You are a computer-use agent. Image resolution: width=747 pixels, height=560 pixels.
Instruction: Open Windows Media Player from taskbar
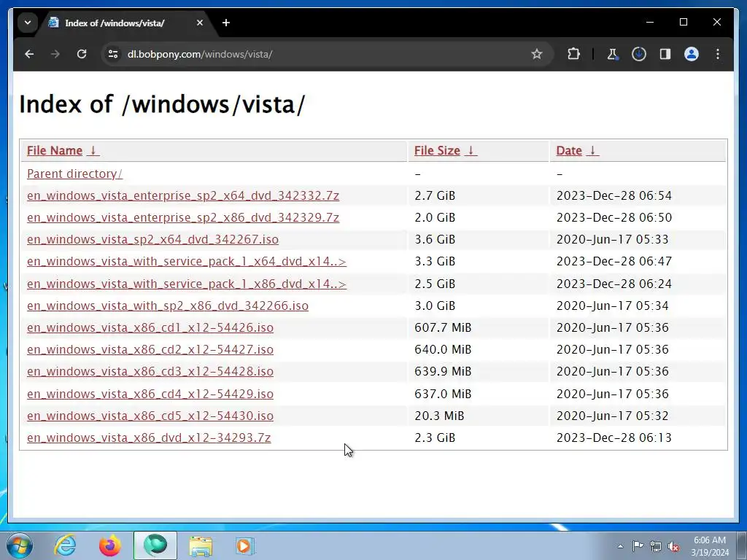[x=245, y=545]
